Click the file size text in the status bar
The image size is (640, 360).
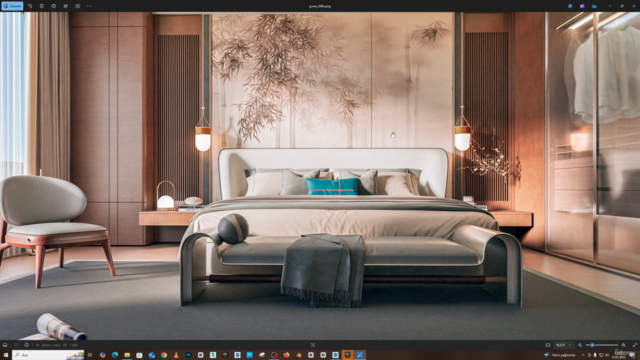click(73, 345)
